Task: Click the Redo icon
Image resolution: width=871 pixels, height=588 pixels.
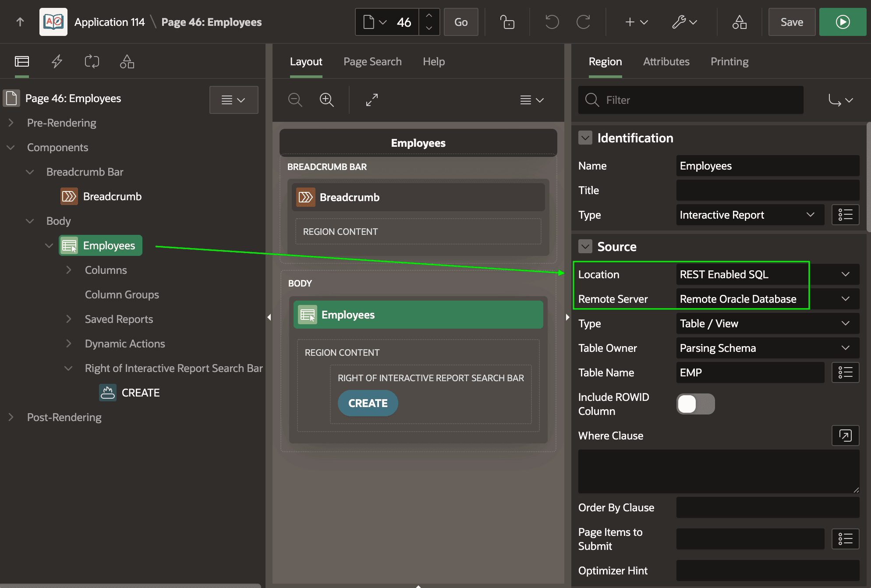Action: [583, 22]
